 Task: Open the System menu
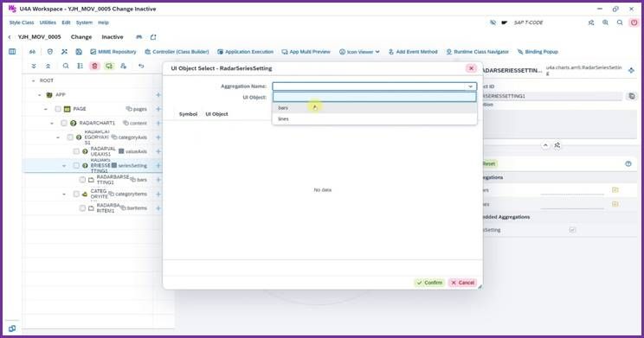(84, 22)
